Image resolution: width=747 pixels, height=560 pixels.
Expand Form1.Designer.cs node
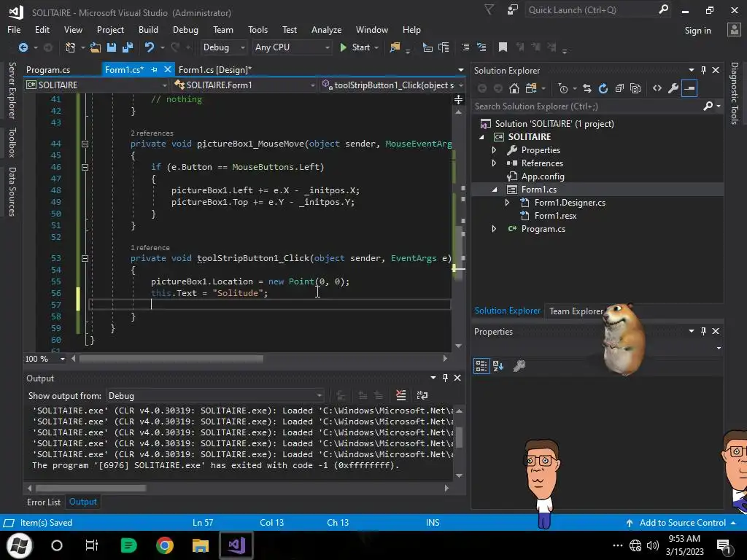tap(508, 203)
